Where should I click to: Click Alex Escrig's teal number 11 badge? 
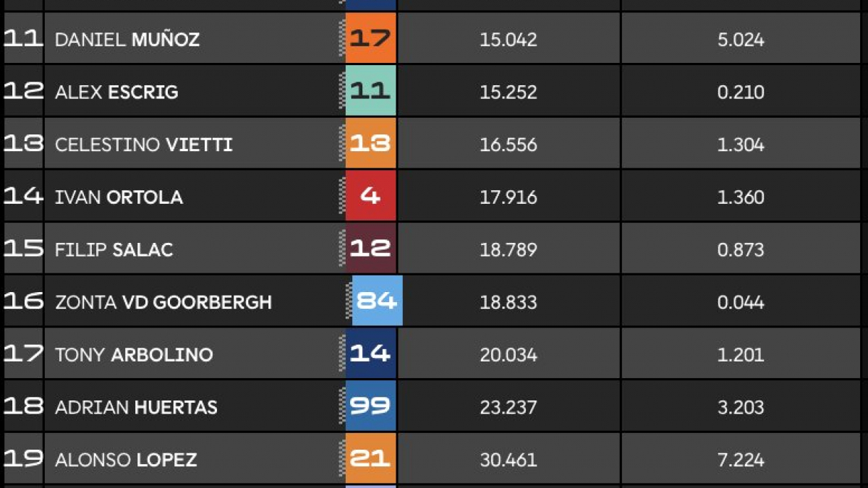pos(370,91)
